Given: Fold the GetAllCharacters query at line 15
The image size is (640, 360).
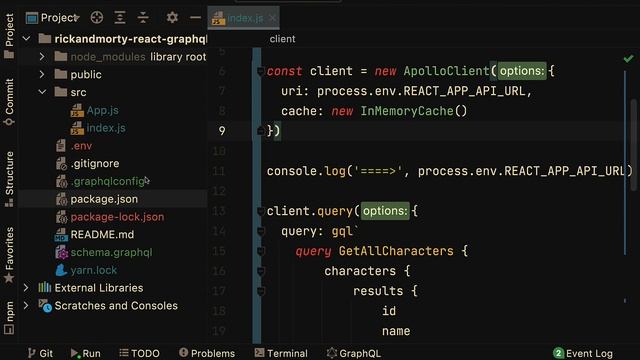Looking at the screenshot, I should point(261,251).
